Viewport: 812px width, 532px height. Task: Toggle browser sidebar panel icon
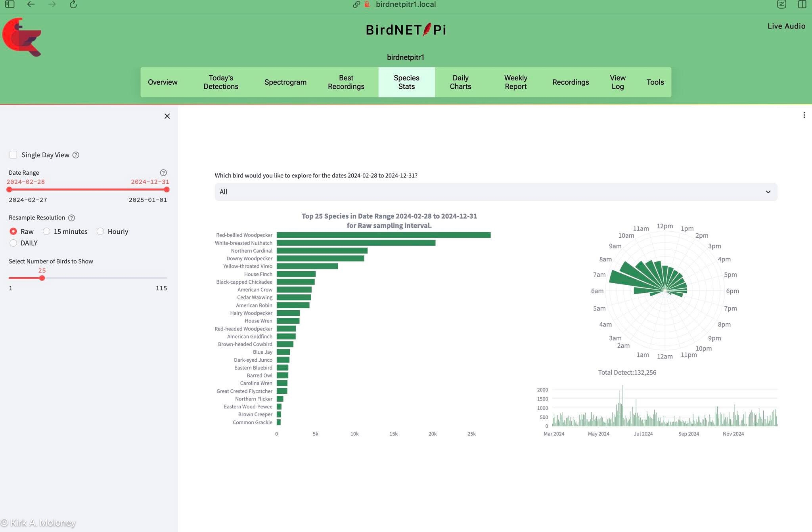click(10, 4)
